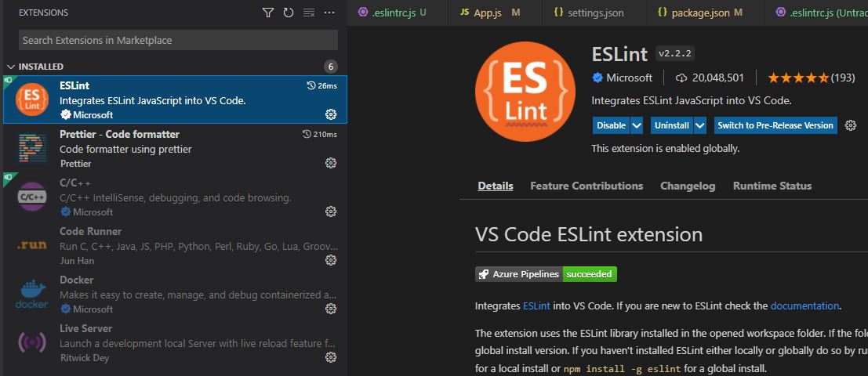Click the VS Code ESLint extension heading
The image size is (868, 376).
(x=589, y=234)
